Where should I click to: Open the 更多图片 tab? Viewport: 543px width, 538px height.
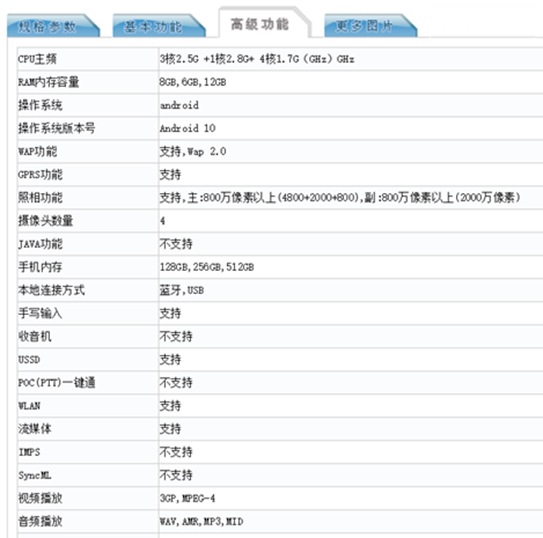[x=371, y=26]
